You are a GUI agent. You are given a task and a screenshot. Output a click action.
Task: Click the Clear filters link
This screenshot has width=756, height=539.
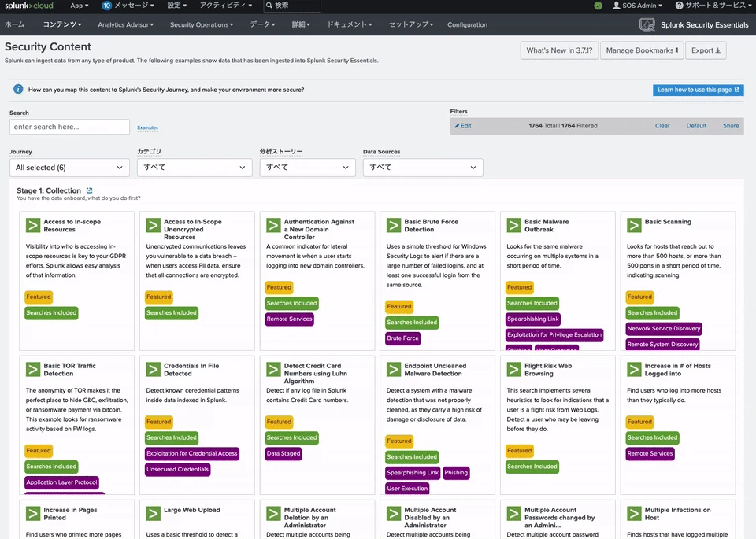pos(662,126)
